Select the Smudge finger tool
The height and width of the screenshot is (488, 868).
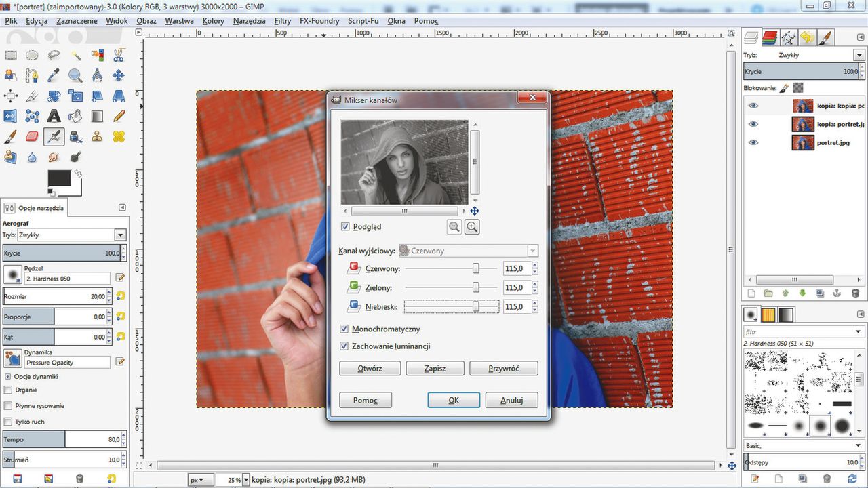54,157
